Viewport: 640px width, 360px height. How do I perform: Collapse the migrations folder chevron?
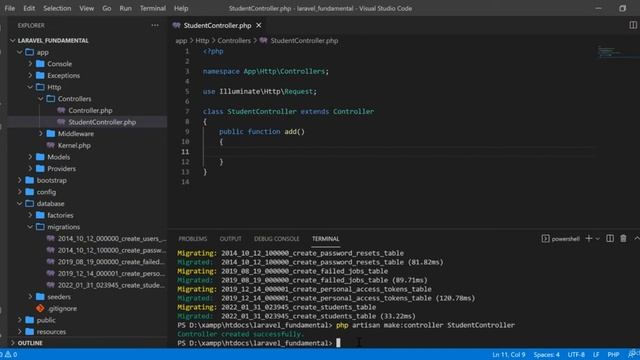pyautogui.click(x=30, y=227)
